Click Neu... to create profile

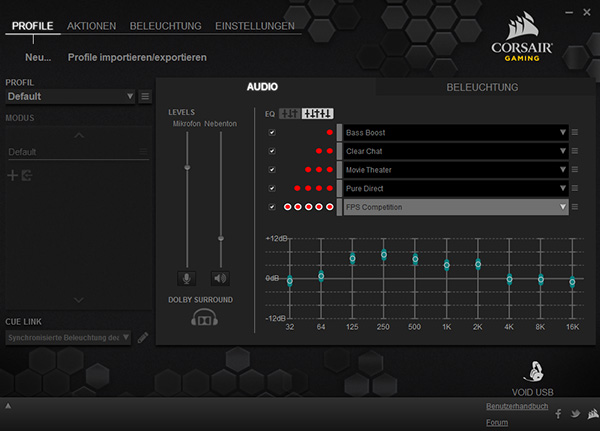coord(38,57)
